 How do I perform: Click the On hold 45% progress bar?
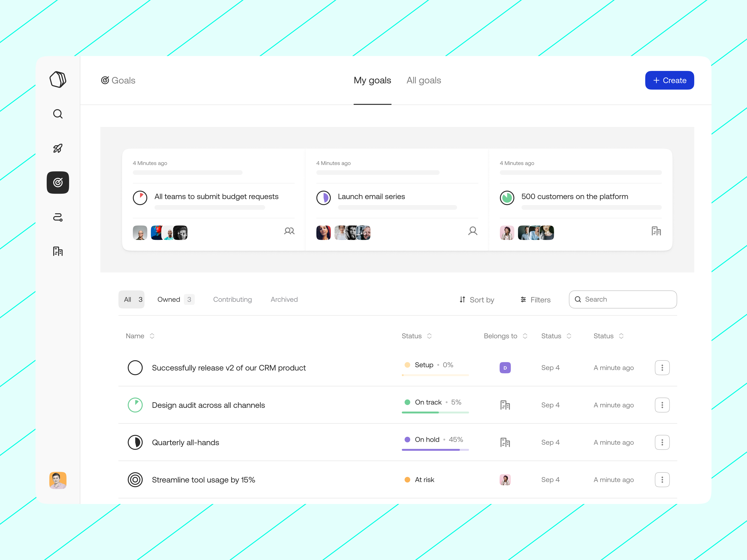pyautogui.click(x=435, y=450)
